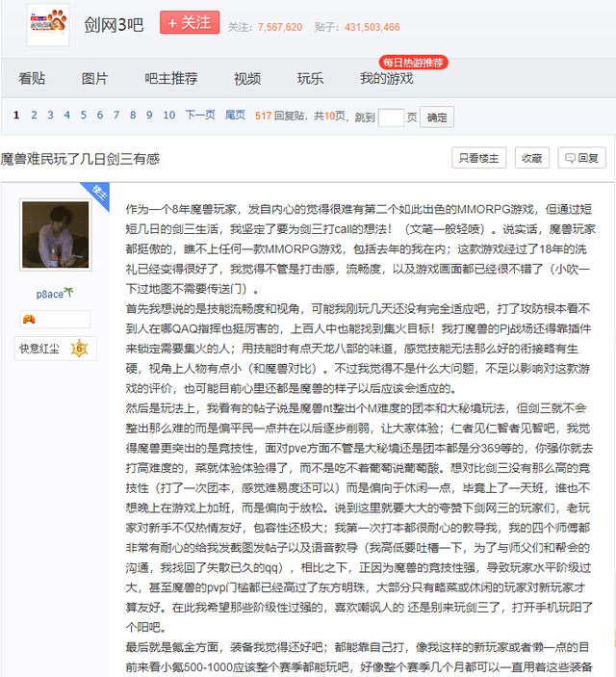Click the 快意红尘 rank title
This screenshot has width=616, height=677.
tap(38, 349)
